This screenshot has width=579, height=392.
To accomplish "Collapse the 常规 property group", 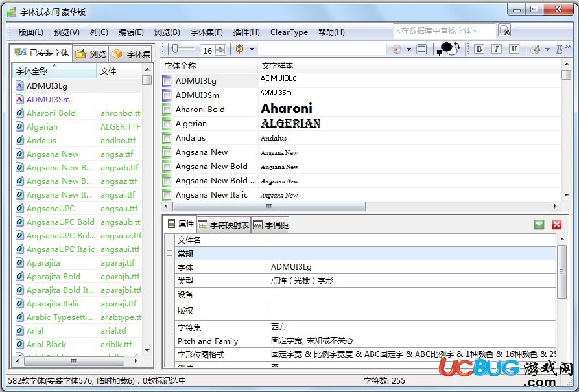I will tap(169, 253).
